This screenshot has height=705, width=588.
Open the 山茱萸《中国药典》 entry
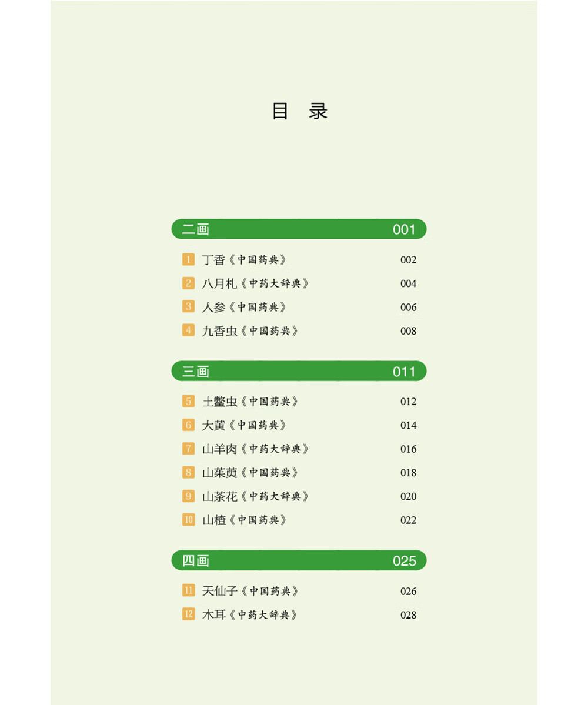pos(250,473)
